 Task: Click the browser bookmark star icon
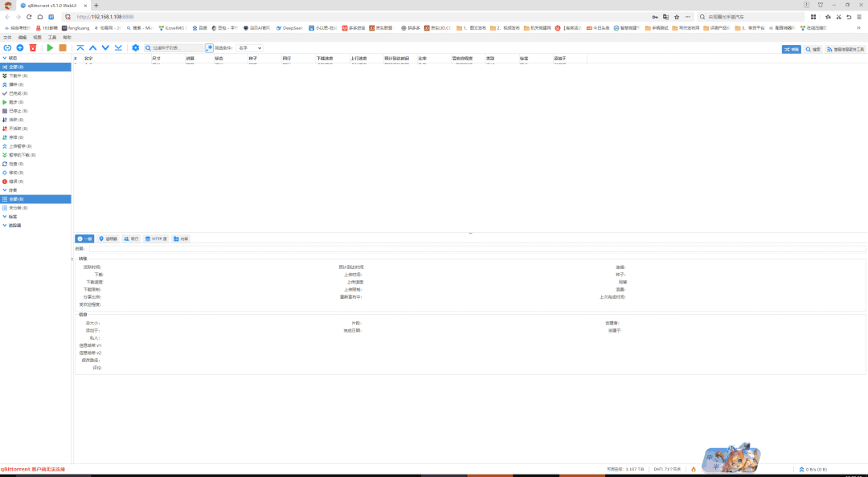pyautogui.click(x=677, y=17)
